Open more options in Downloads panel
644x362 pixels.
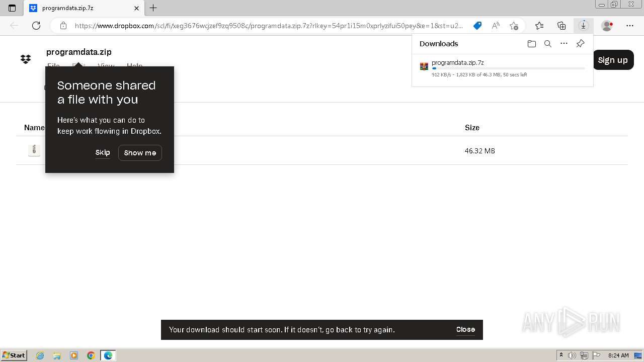[x=564, y=44]
